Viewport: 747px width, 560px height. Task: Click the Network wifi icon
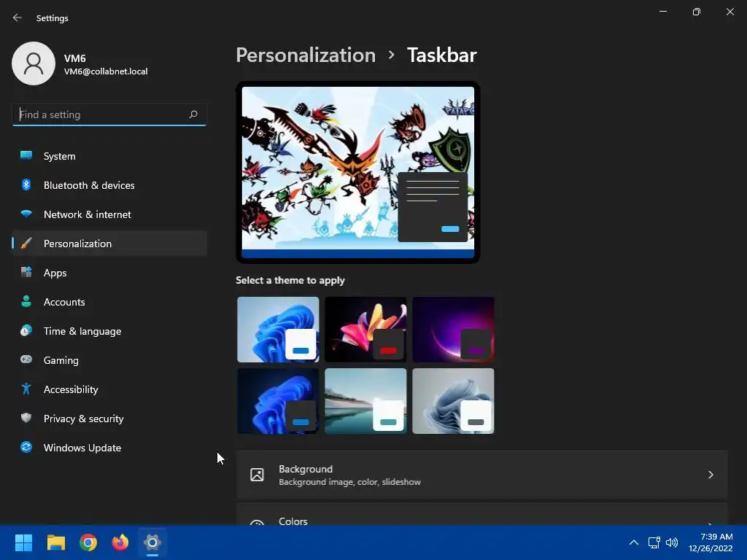click(x=26, y=214)
